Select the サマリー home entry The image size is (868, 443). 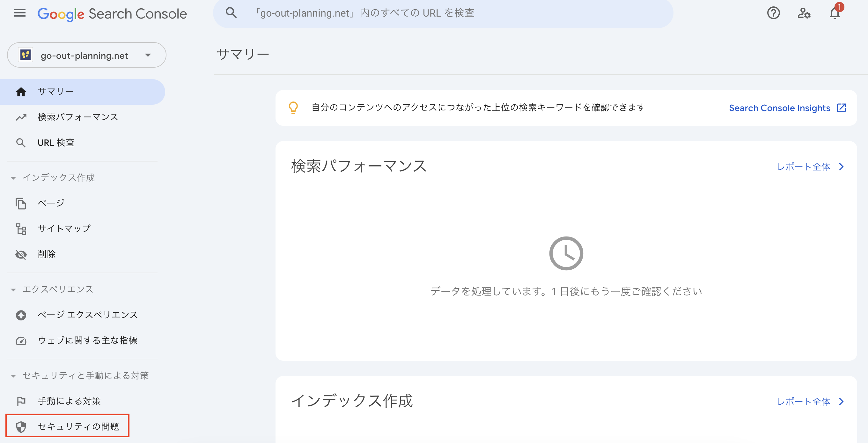pos(55,91)
